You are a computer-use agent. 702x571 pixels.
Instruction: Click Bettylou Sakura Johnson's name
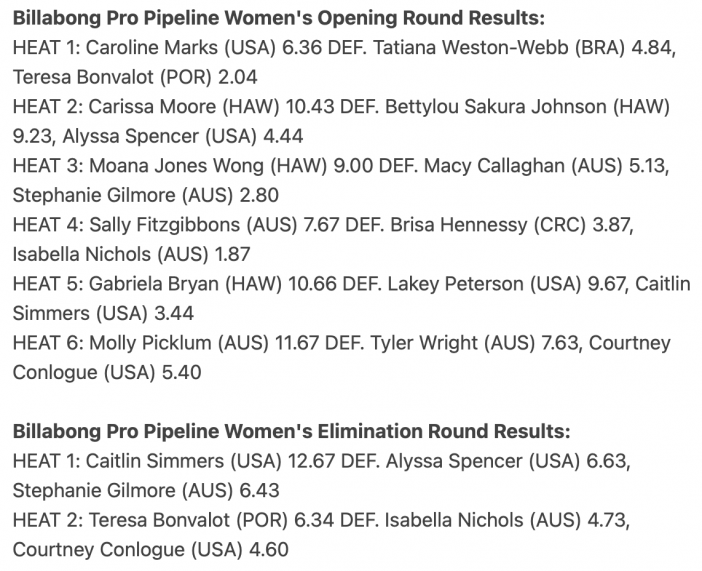pyautogui.click(x=495, y=107)
